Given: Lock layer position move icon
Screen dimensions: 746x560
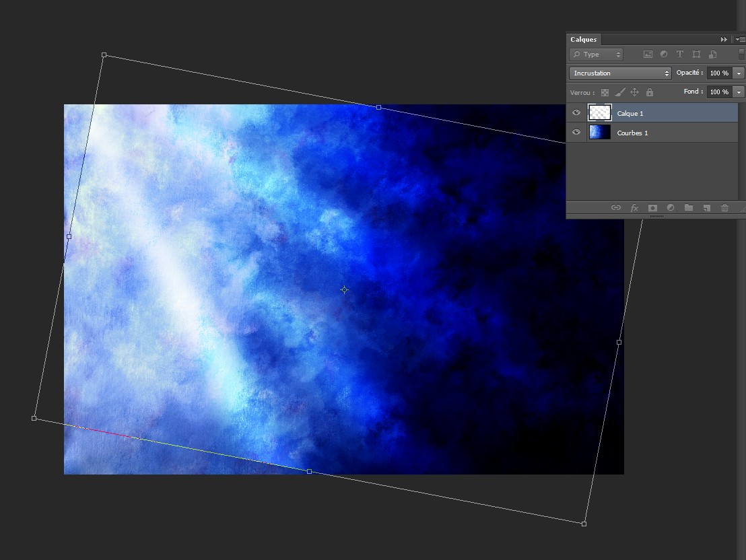Looking at the screenshot, I should click(x=635, y=92).
